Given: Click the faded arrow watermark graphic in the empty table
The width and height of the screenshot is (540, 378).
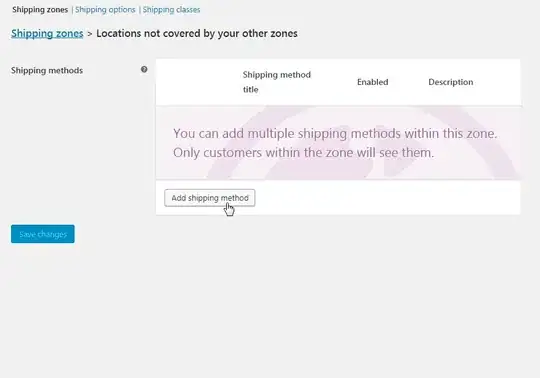Looking at the screenshot, I should [362, 143].
